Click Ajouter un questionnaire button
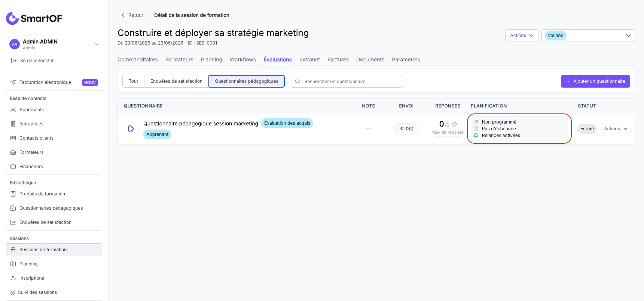This screenshot has height=301, width=644. tap(595, 81)
